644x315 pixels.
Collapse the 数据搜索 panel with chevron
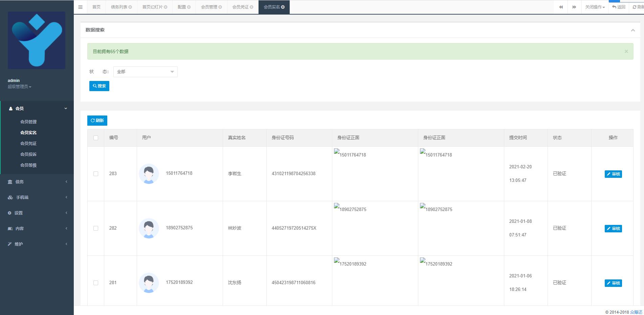click(x=632, y=30)
